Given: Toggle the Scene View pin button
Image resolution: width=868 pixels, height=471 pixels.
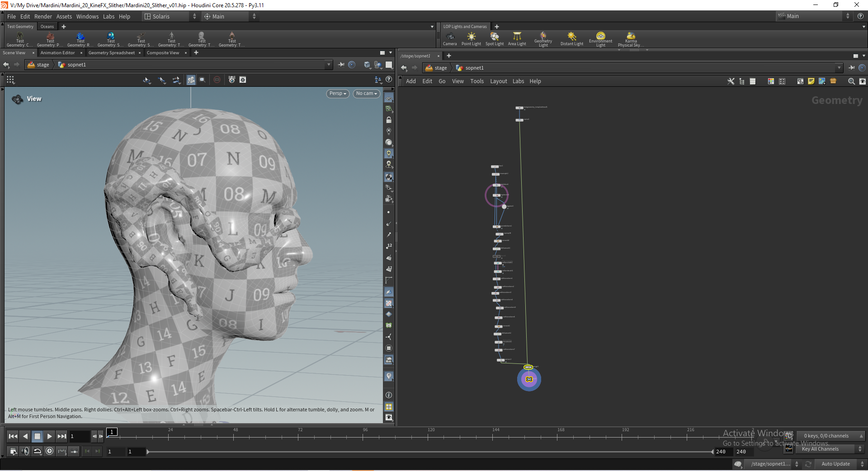Looking at the screenshot, I should click(x=341, y=65).
